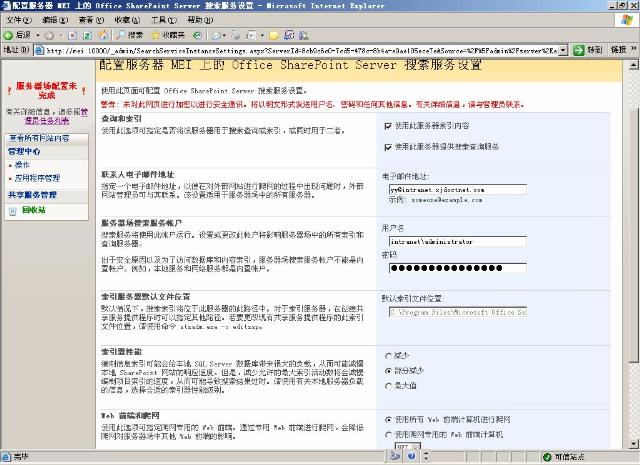Click the green 转到 Go button
The width and height of the screenshot is (640, 465).
click(587, 50)
